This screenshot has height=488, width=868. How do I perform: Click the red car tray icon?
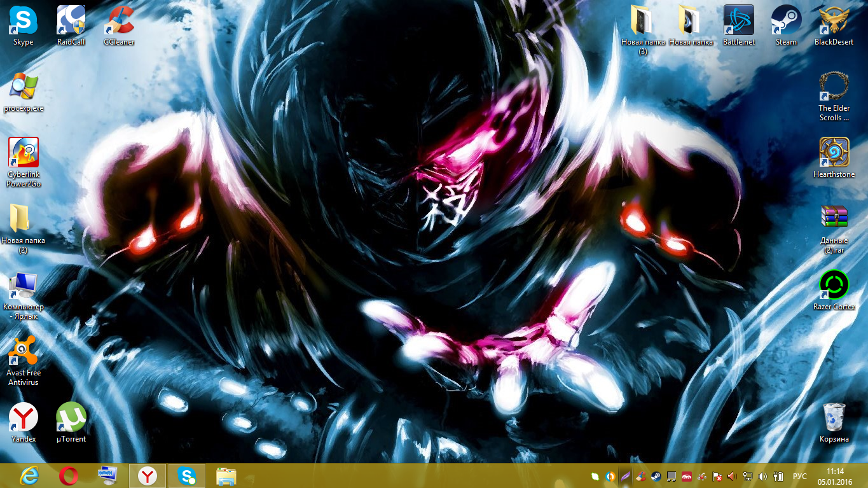687,476
